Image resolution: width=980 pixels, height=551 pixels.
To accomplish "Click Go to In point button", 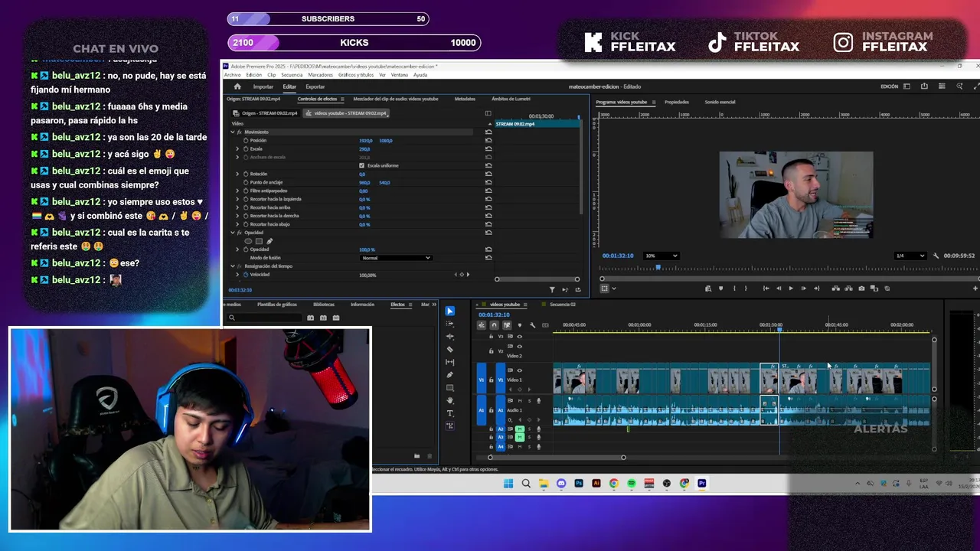I will pyautogui.click(x=766, y=289).
